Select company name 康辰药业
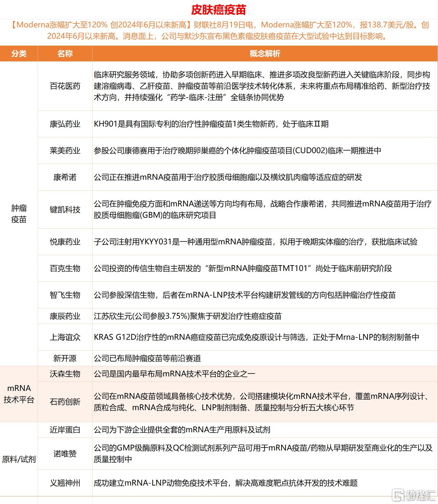Screen dimensions: 438x504 [x=65, y=316]
